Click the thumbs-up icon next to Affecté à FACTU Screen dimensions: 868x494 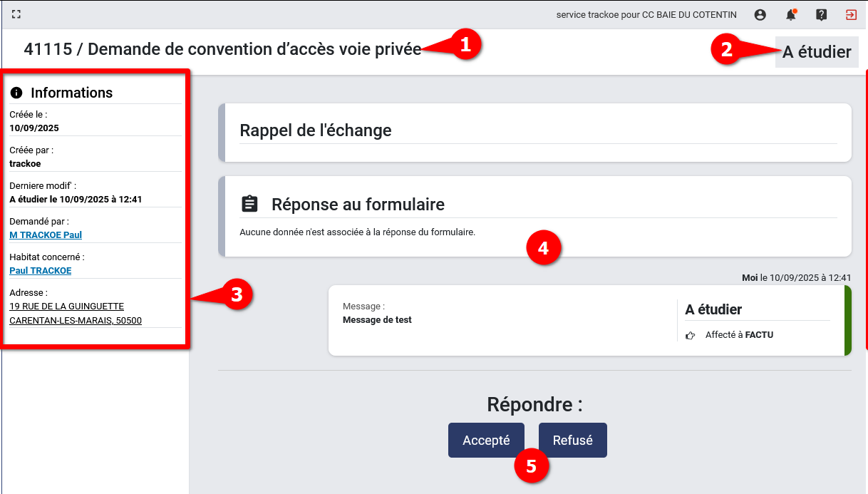click(x=690, y=335)
